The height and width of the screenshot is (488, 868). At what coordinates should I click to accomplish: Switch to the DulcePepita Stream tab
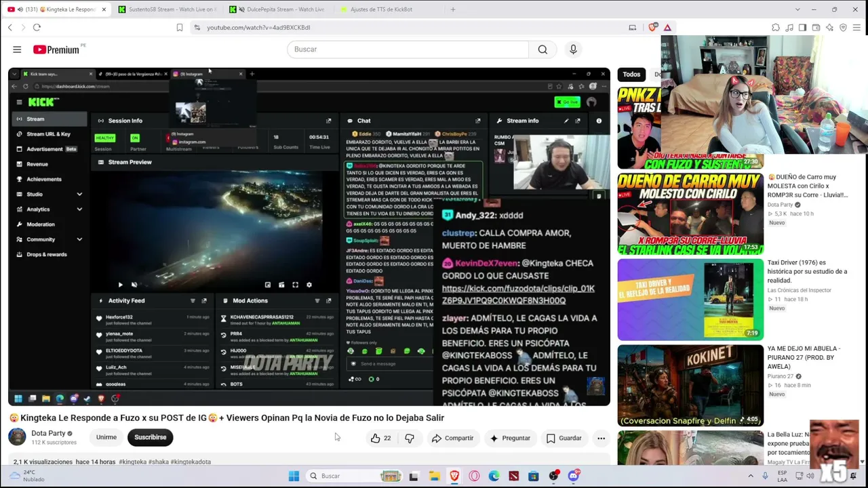pyautogui.click(x=278, y=9)
